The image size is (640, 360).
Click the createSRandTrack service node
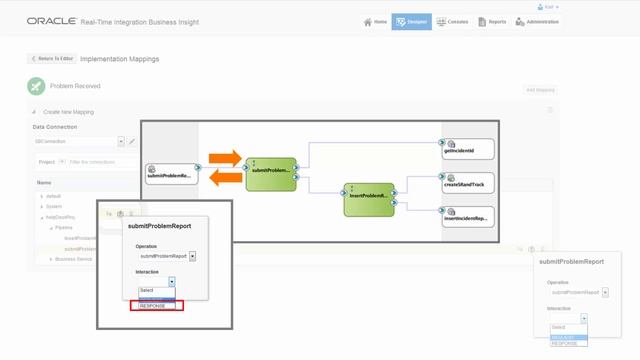(x=468, y=183)
